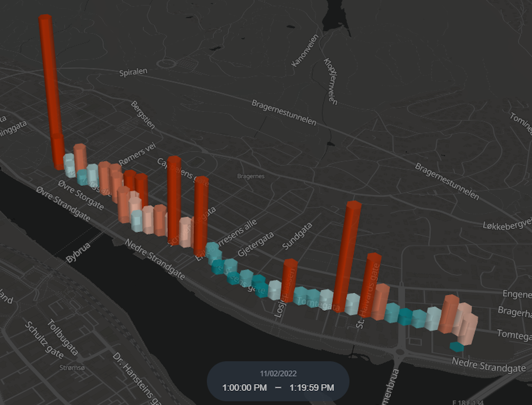Click the Gjetergata street label

[x=255, y=244]
